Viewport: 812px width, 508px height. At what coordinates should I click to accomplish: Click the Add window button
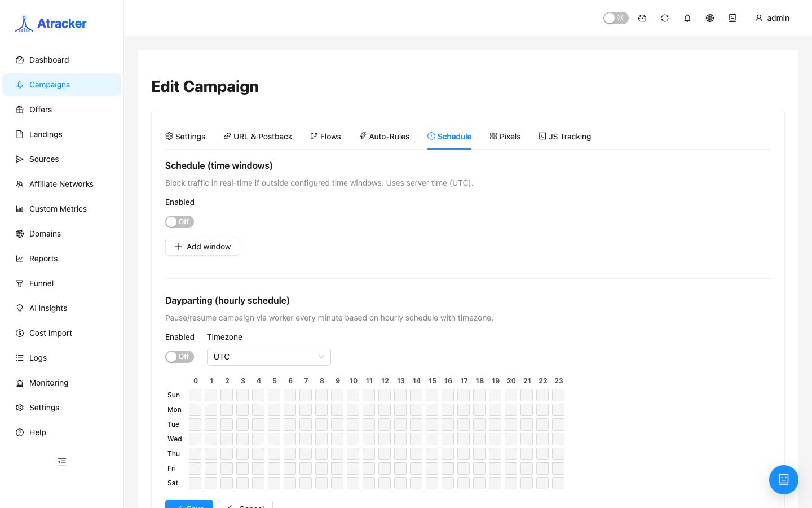[202, 247]
